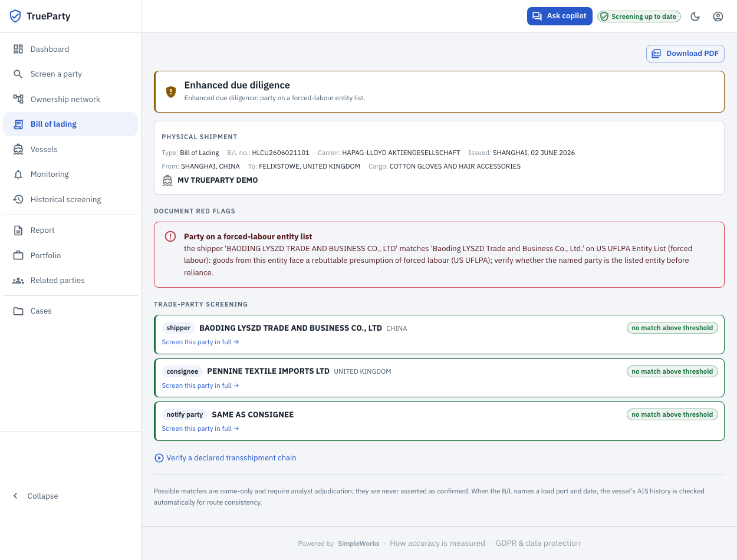This screenshot has height=560, width=737.
Task: Click the Report document icon
Action: tap(18, 230)
